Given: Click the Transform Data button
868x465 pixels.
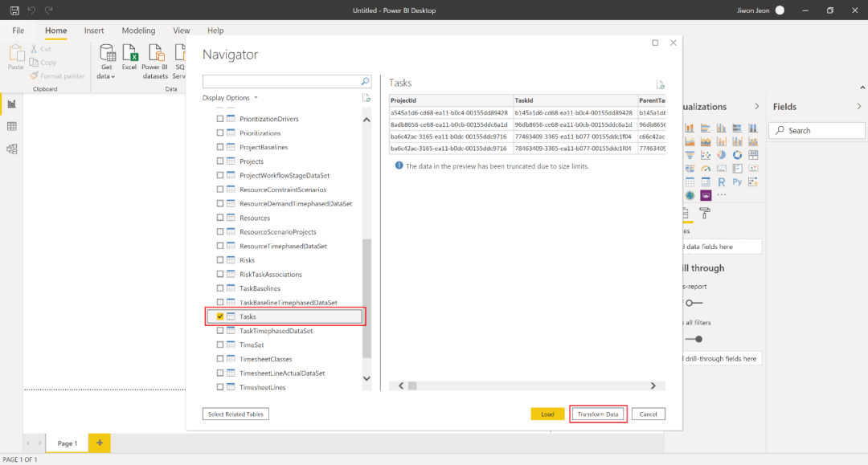Looking at the screenshot, I should 597,414.
